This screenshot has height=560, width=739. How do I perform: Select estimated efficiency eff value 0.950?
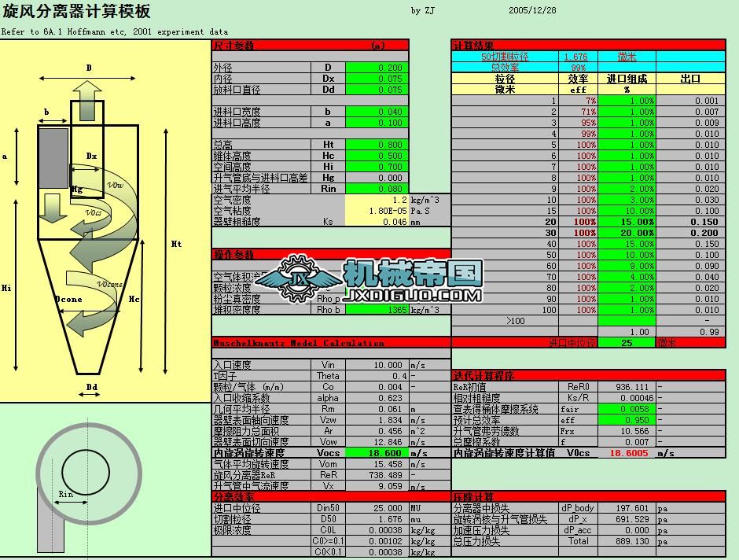pyautogui.click(x=627, y=420)
